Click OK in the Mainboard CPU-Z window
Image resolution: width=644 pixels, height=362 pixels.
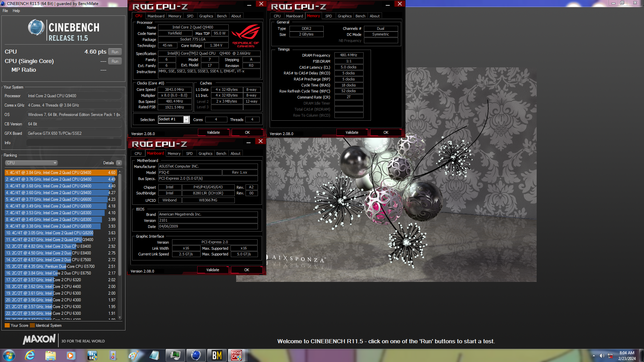[x=247, y=270]
